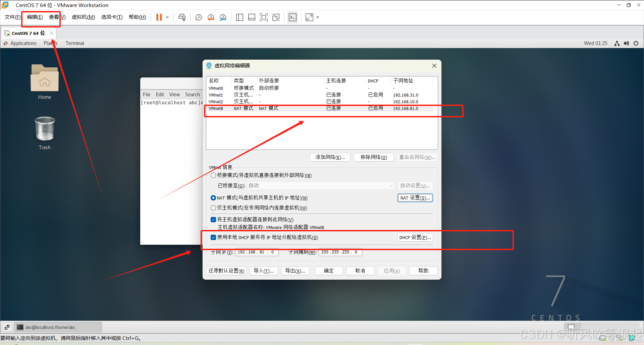Expand the stretch guest dropdown arrow

(x=318, y=17)
